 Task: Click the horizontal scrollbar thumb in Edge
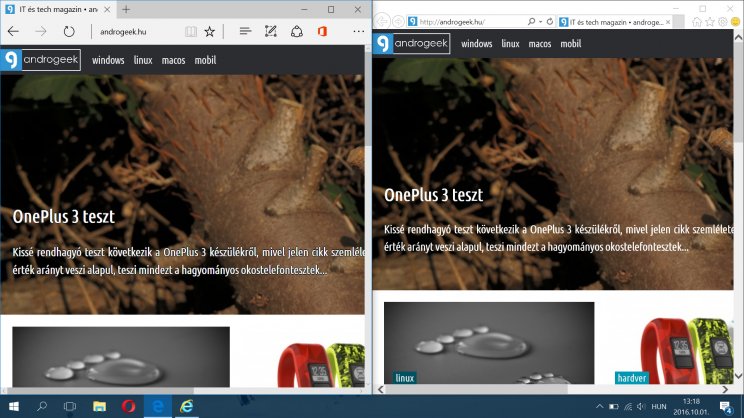pos(100,391)
